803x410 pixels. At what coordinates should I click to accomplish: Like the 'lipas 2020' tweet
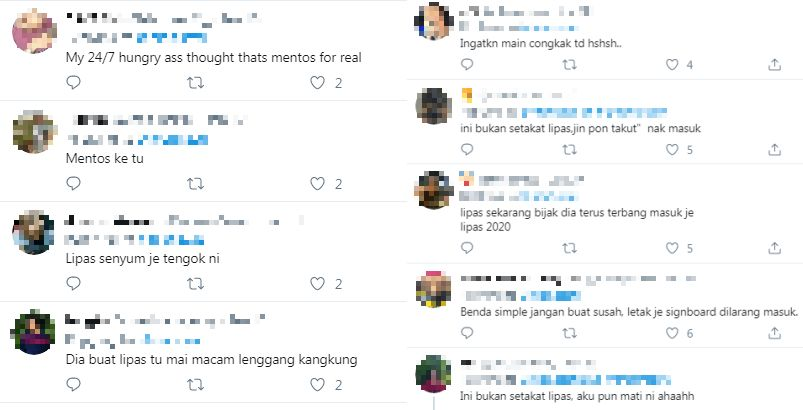[672, 248]
